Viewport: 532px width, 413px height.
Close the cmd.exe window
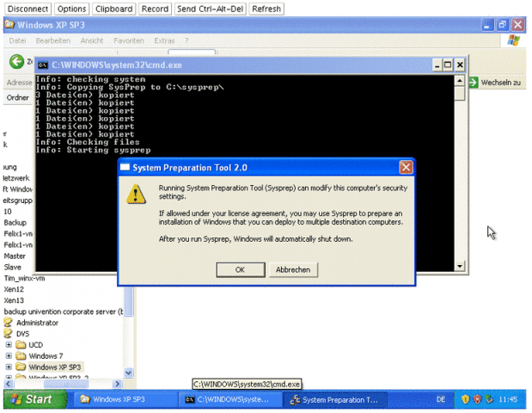point(460,65)
